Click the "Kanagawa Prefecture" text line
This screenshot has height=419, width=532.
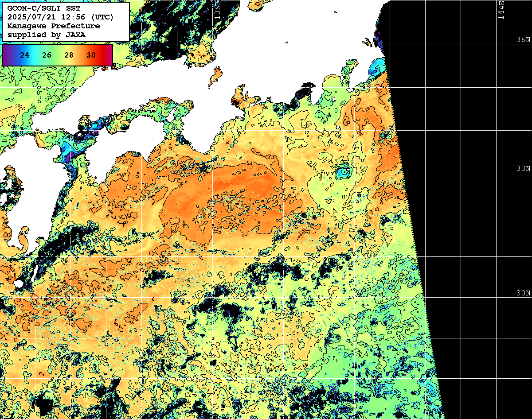click(x=54, y=26)
